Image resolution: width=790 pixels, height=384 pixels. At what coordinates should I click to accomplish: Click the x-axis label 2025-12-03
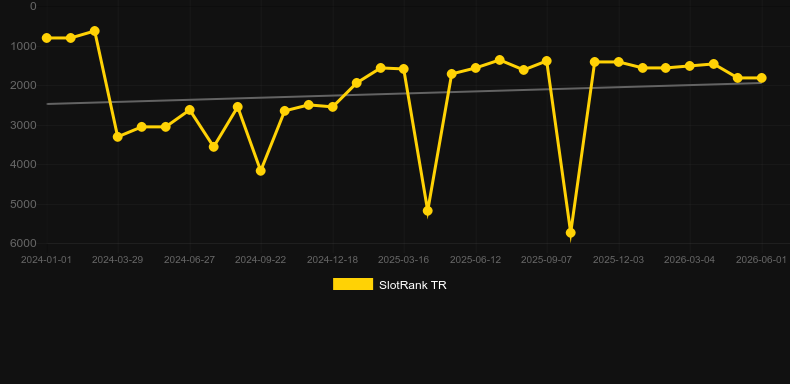[x=618, y=260]
